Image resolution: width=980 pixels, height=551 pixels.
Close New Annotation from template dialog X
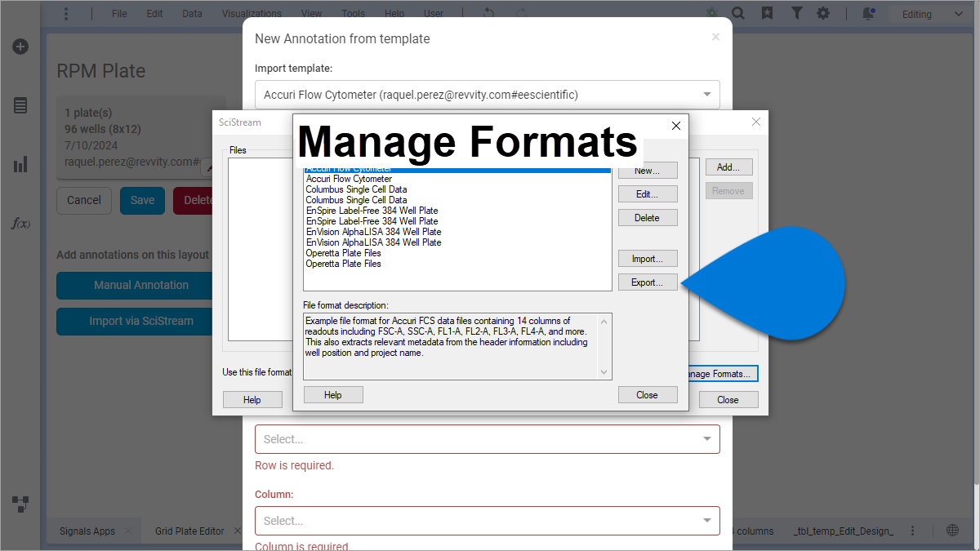point(715,37)
